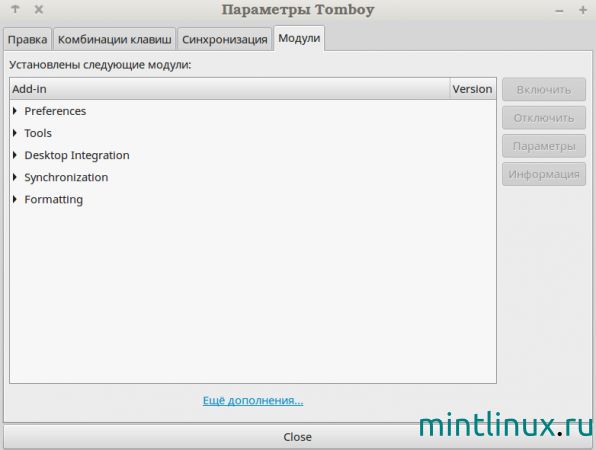Click the titlebar X icon on left
This screenshot has width=596, height=450.
pos(39,9)
